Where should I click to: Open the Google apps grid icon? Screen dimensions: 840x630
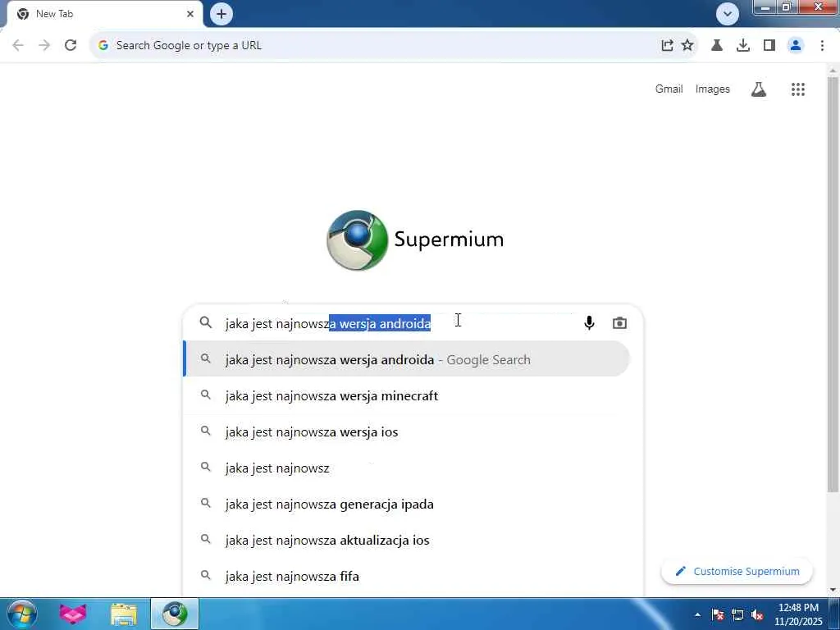797,89
